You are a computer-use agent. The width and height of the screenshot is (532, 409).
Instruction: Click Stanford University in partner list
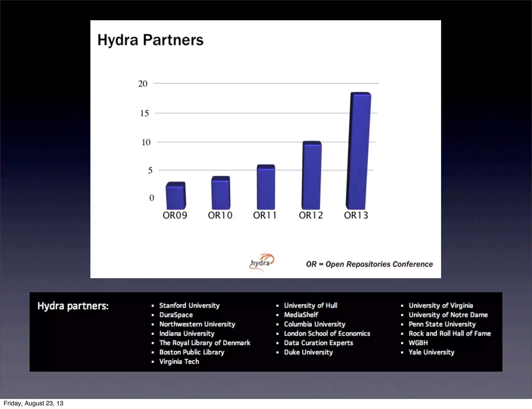tap(189, 305)
